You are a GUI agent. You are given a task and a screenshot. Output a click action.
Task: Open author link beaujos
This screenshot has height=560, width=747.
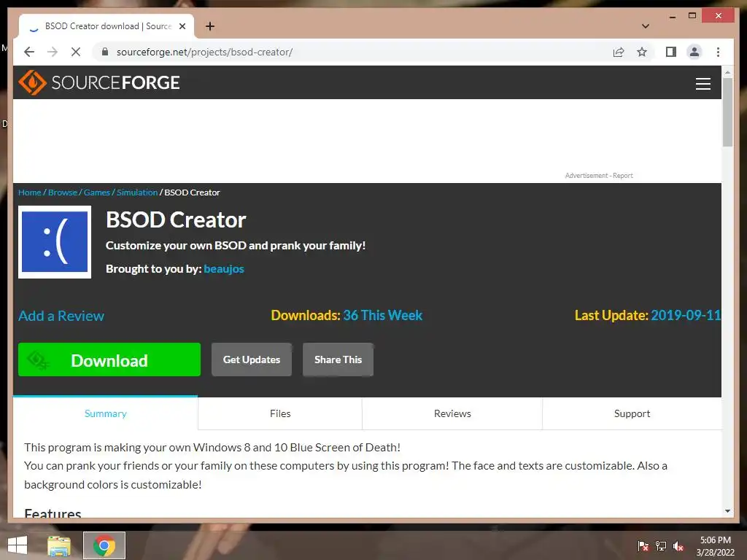click(224, 269)
